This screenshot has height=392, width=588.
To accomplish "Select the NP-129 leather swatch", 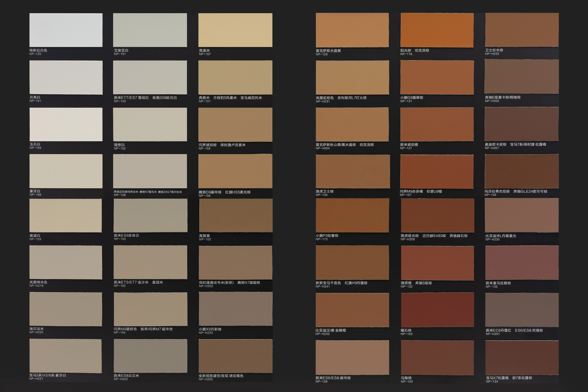I will pos(352,30).
